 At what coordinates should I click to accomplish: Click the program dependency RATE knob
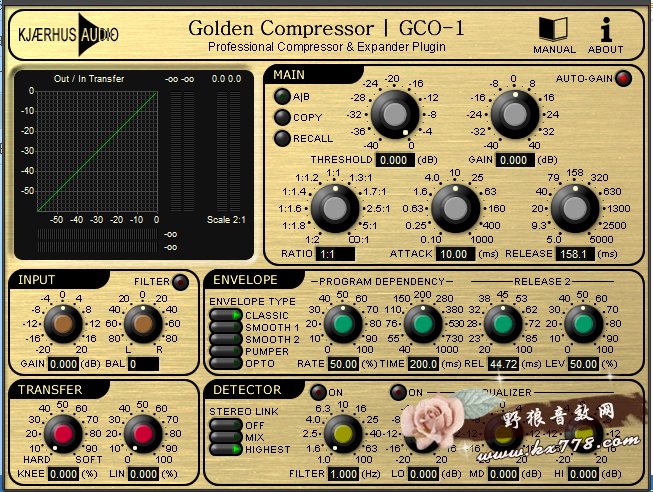(x=343, y=324)
